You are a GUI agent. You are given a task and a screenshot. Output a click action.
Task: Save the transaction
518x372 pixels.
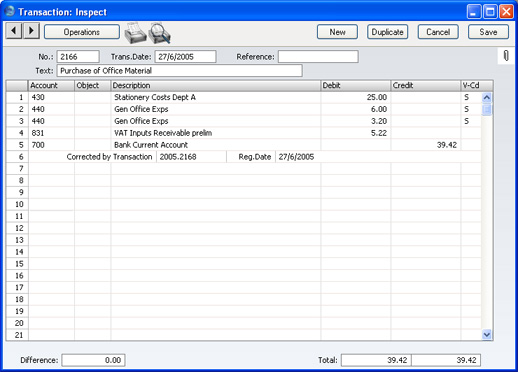pyautogui.click(x=488, y=32)
